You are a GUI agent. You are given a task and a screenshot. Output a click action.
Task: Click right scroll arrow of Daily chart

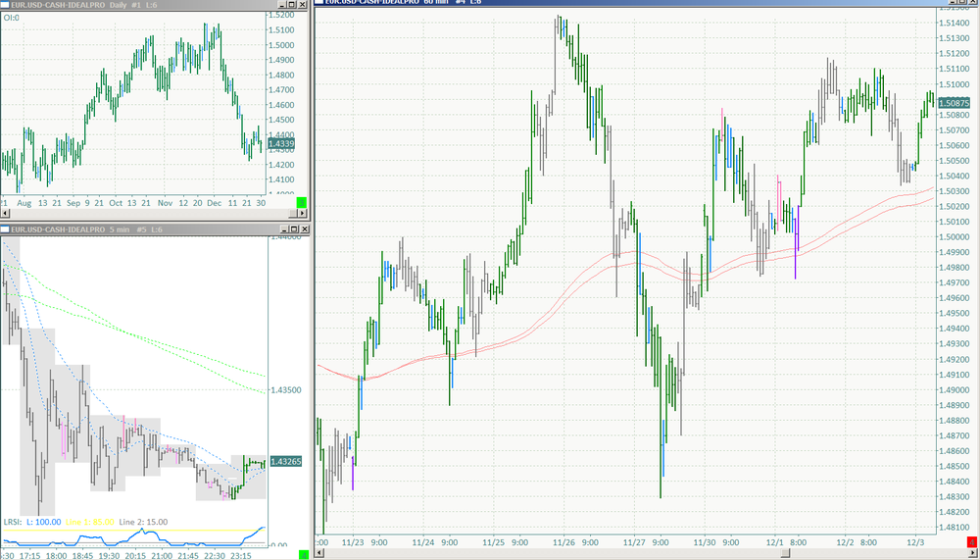[302, 213]
